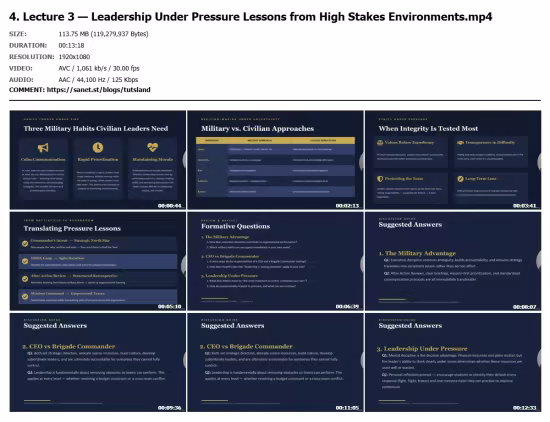Click the clock icon above Rapid Prioritization
The width and height of the screenshot is (550, 422).
click(98, 147)
